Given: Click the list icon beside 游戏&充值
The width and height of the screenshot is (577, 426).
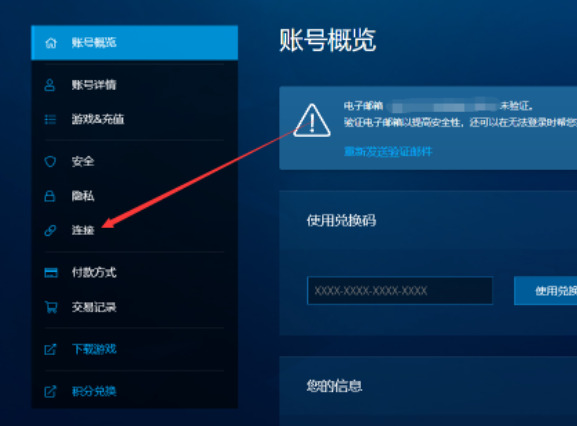Looking at the screenshot, I should [x=50, y=120].
